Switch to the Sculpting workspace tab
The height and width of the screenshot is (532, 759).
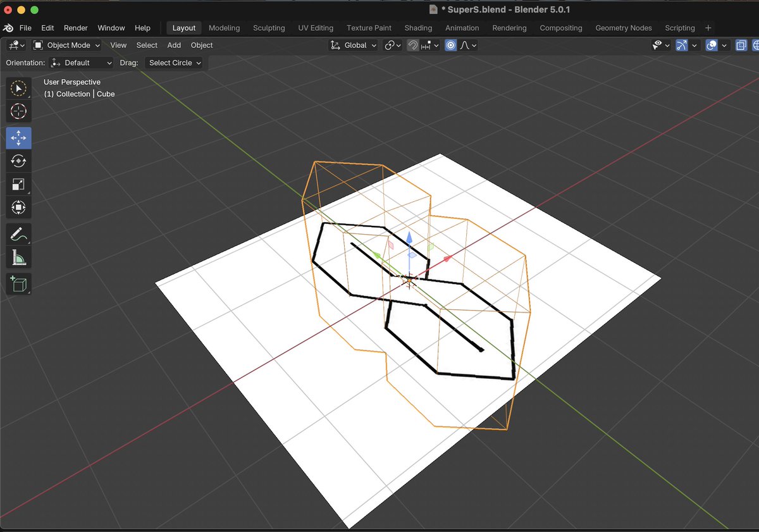click(x=269, y=28)
